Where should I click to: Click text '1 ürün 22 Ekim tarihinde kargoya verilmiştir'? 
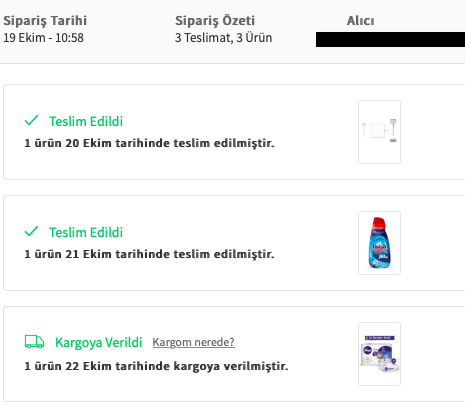click(156, 366)
